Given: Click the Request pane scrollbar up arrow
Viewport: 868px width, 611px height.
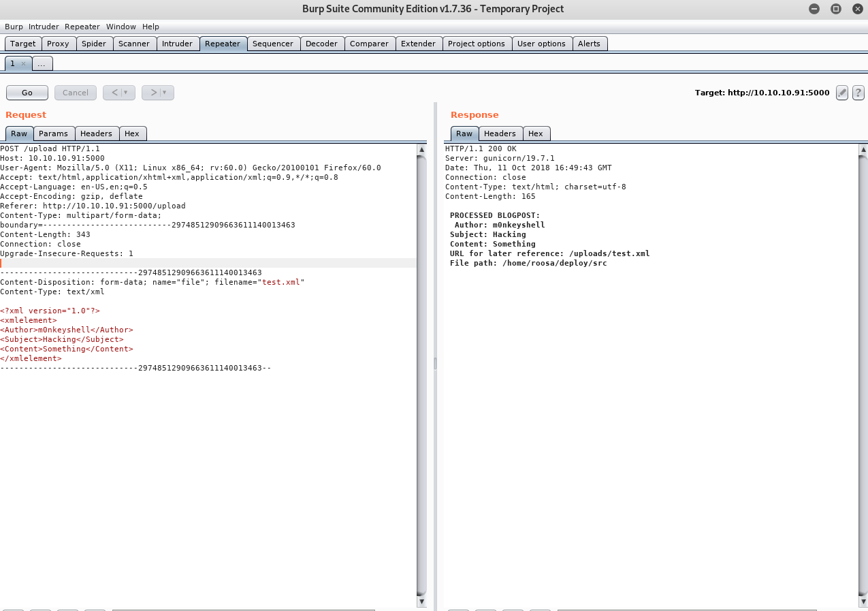Looking at the screenshot, I should (x=422, y=149).
